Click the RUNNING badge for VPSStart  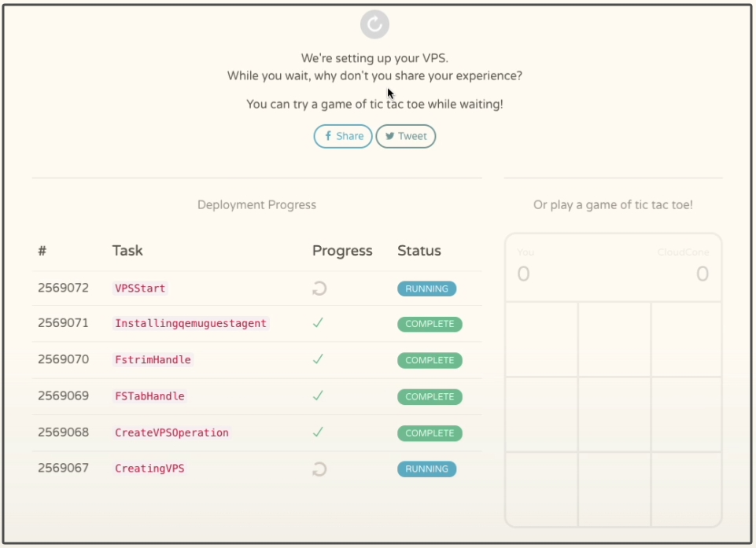pos(426,289)
